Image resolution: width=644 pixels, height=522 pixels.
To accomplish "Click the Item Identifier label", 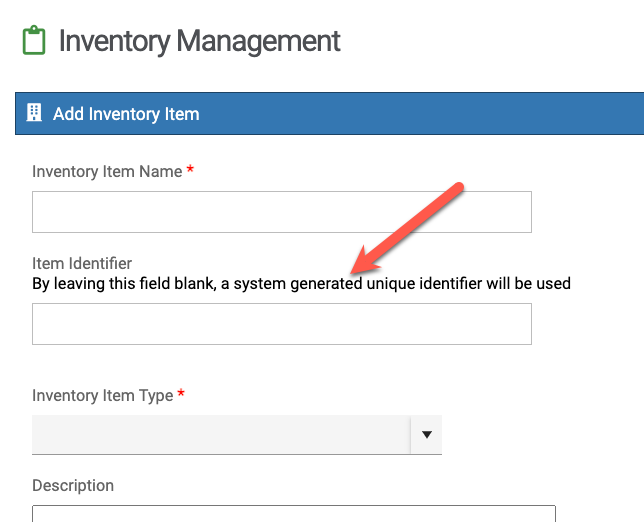I will coord(82,263).
